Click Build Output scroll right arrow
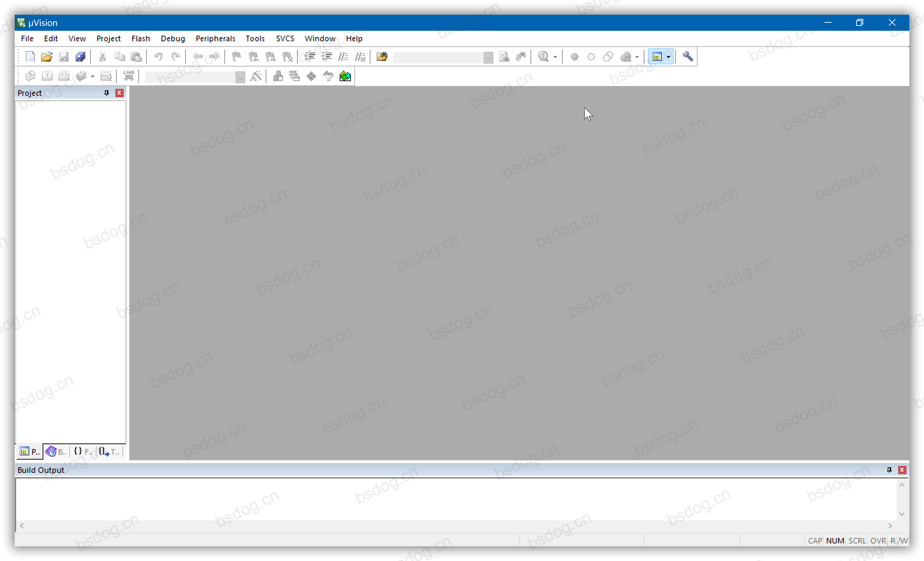The image size is (924, 561). [x=890, y=525]
